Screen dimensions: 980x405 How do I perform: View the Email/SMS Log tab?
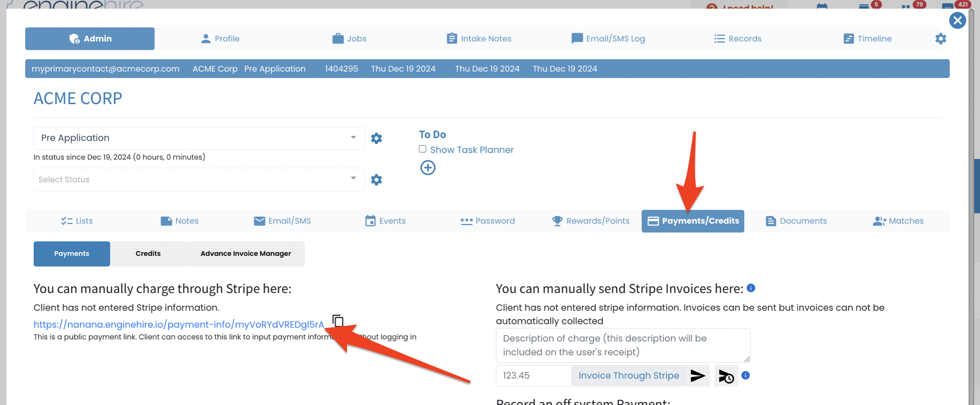[x=608, y=39]
